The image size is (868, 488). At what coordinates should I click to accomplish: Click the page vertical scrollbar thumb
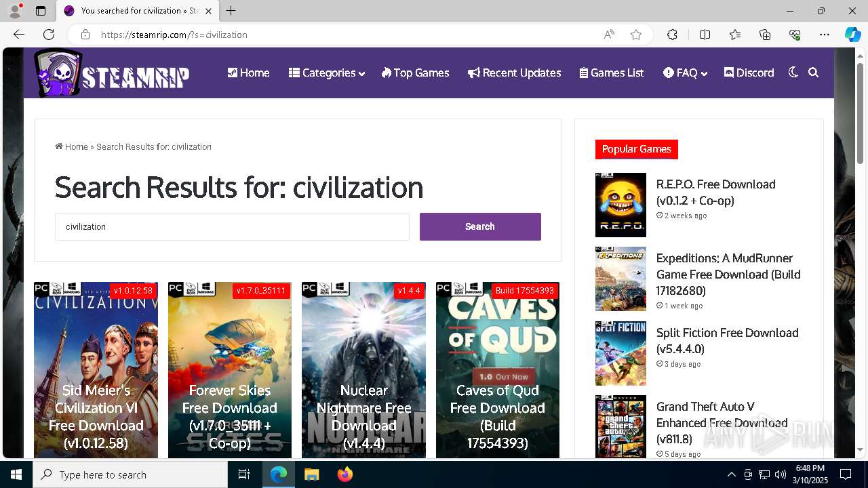860,113
